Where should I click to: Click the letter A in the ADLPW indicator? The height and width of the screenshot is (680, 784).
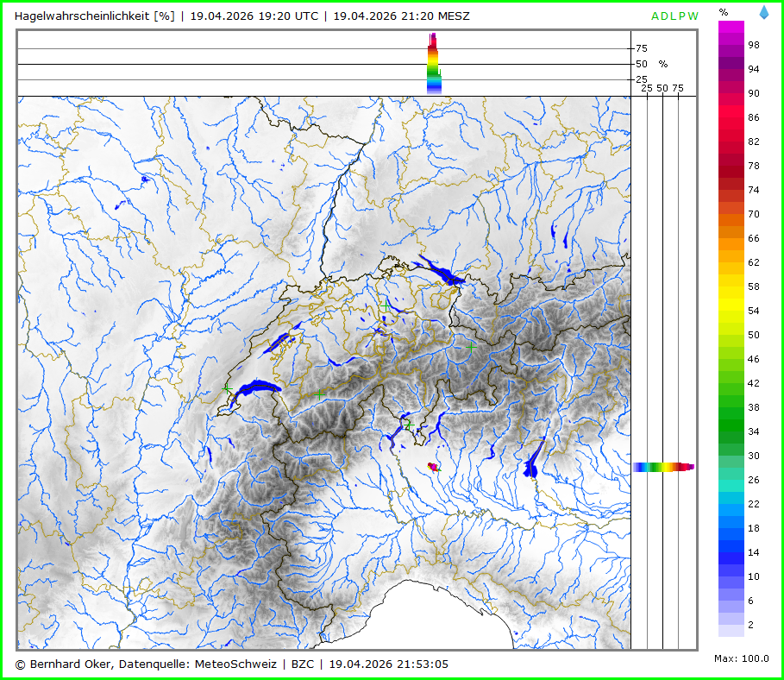(656, 16)
